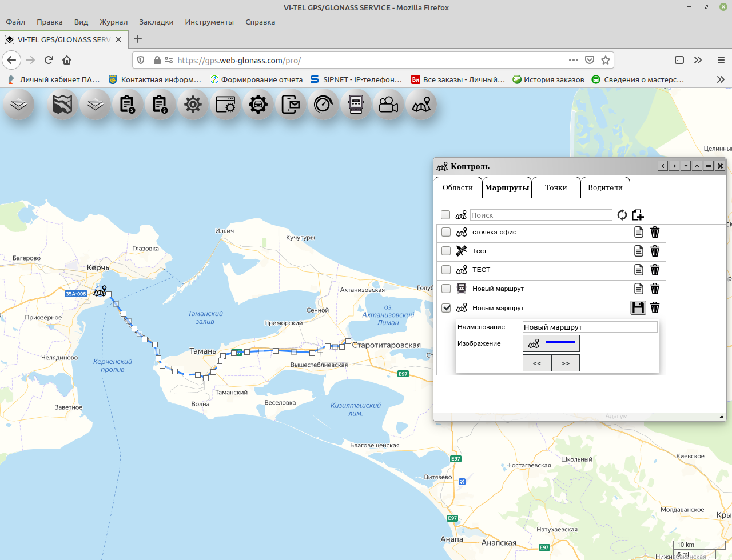Open the page actions three-dot menu
The image size is (732, 560).
click(573, 60)
